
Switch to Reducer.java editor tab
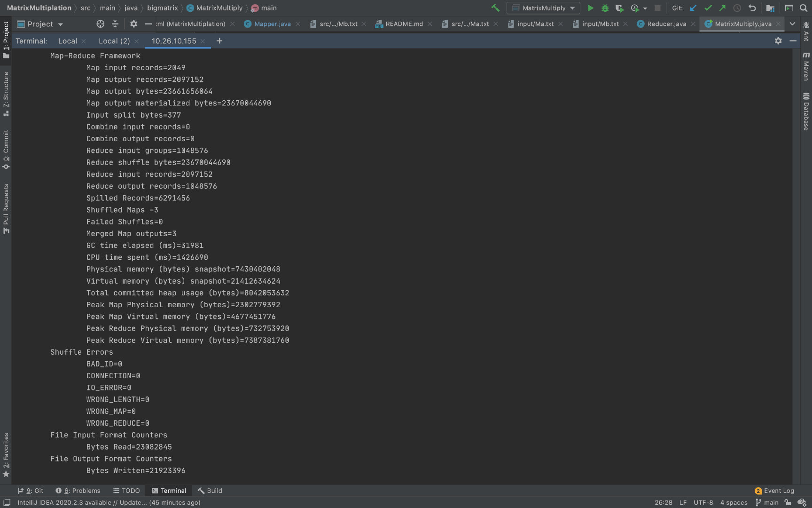coord(666,24)
